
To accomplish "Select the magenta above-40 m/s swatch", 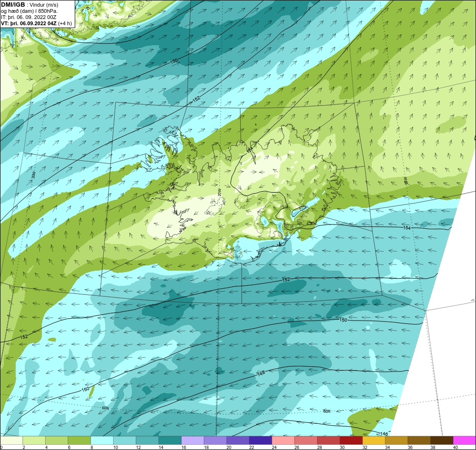I will (465, 440).
